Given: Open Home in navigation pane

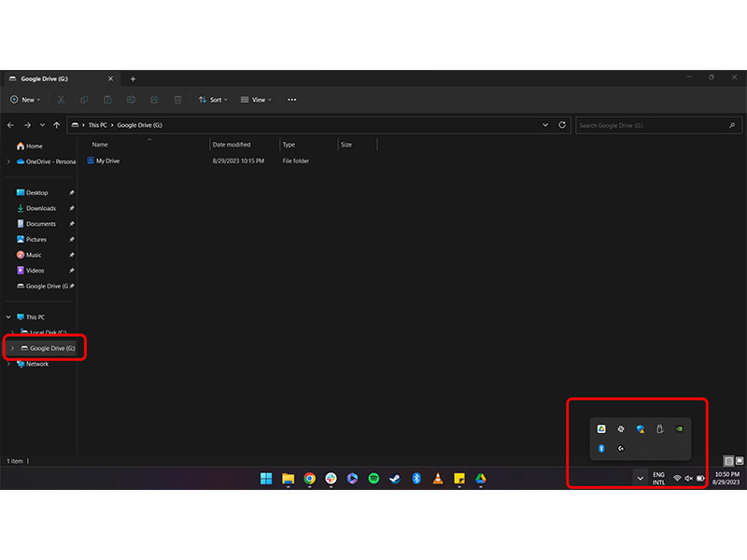Looking at the screenshot, I should [30, 146].
